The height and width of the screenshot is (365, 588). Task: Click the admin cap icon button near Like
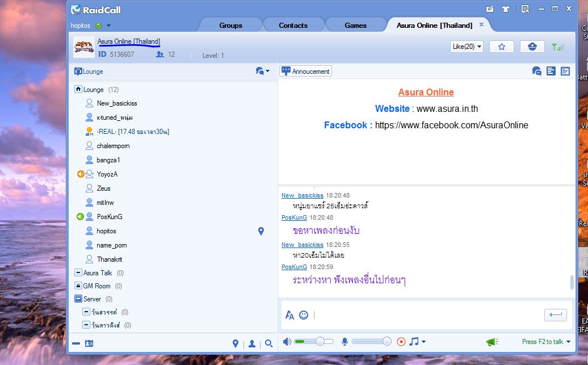(532, 47)
